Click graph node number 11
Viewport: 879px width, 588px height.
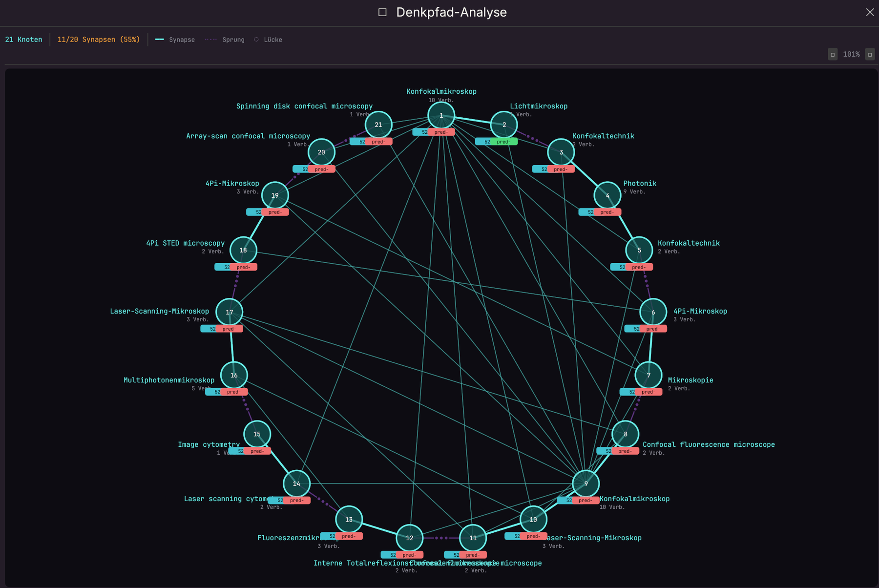click(473, 538)
